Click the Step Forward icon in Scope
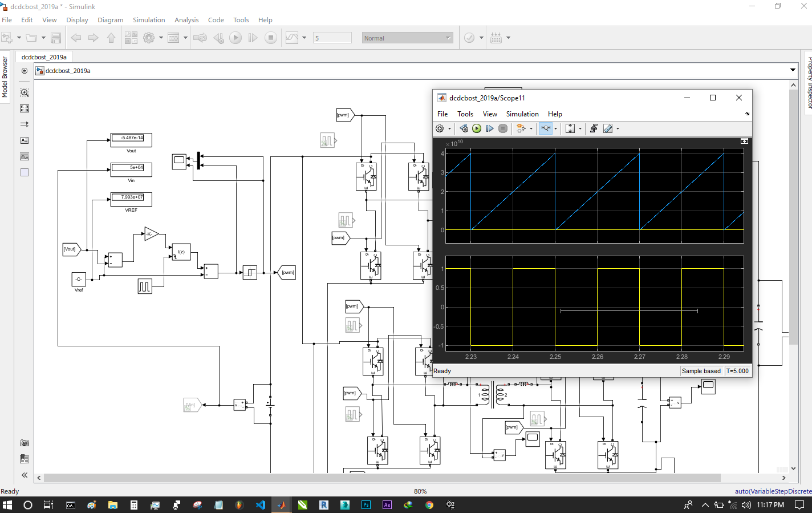The image size is (812, 513). tap(489, 128)
